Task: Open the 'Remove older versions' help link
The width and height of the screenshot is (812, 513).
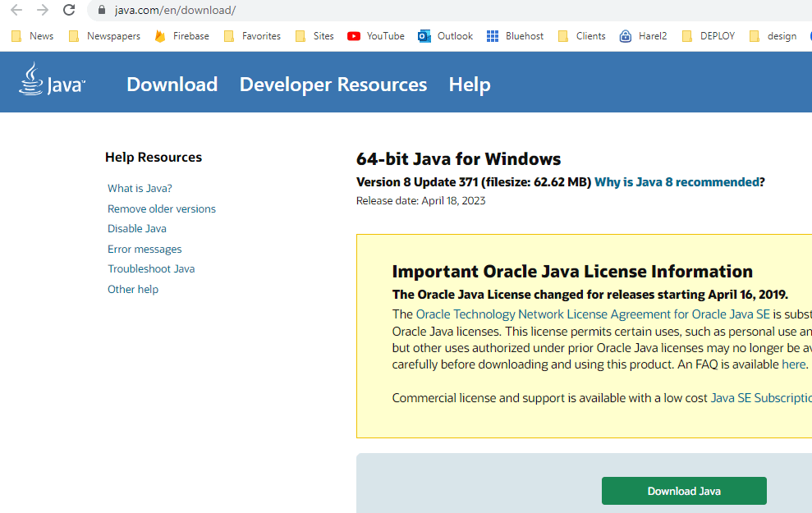Action: tap(162, 208)
